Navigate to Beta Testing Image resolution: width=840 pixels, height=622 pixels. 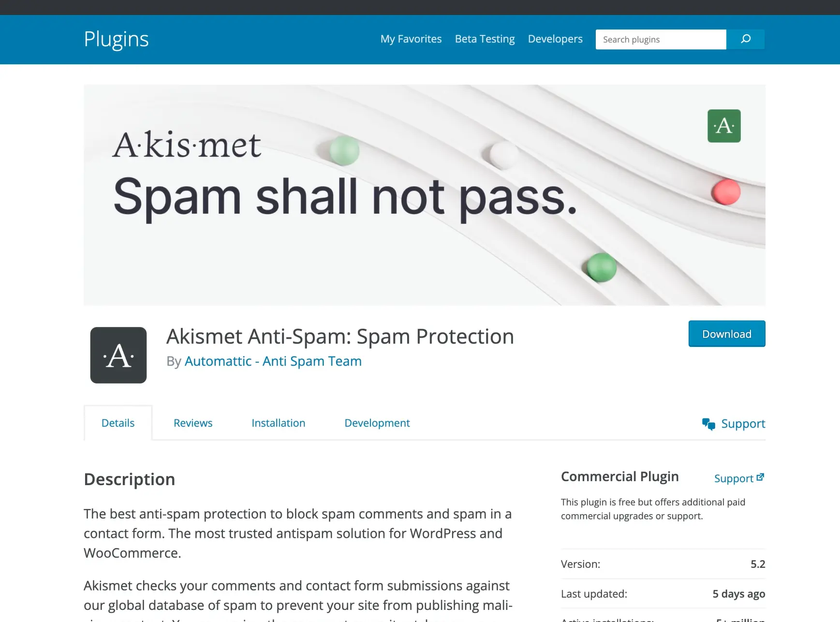click(485, 39)
